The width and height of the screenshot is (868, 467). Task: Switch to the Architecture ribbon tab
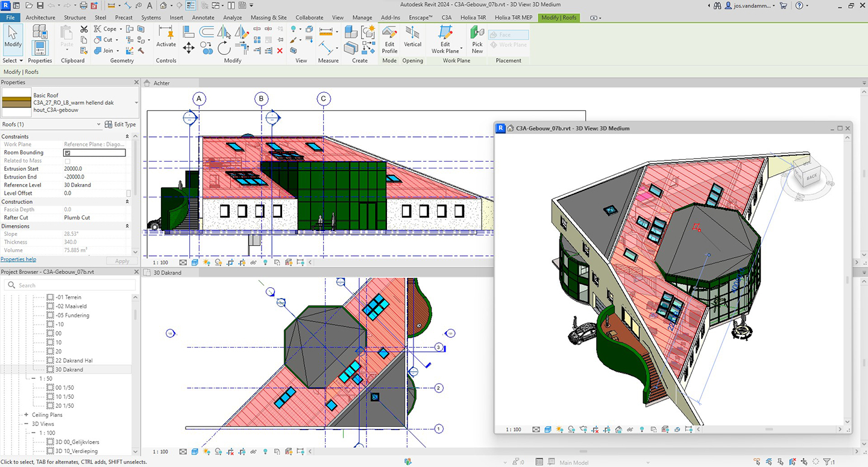40,17
